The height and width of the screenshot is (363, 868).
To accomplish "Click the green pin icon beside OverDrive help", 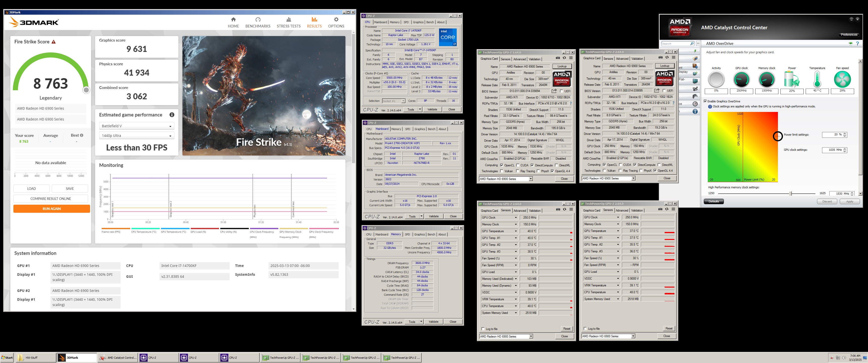I will point(851,43).
